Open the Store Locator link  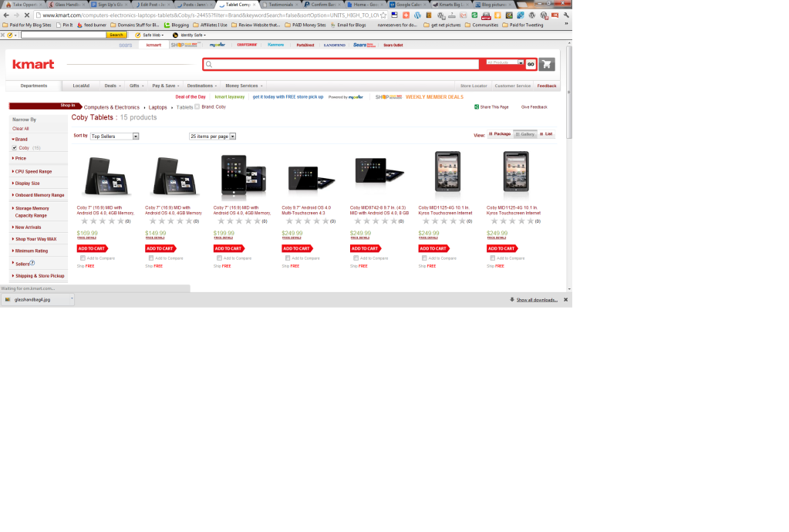point(474,86)
